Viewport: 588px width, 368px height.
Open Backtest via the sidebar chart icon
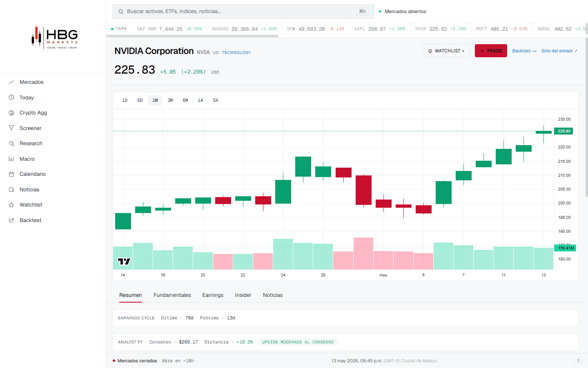tap(11, 220)
